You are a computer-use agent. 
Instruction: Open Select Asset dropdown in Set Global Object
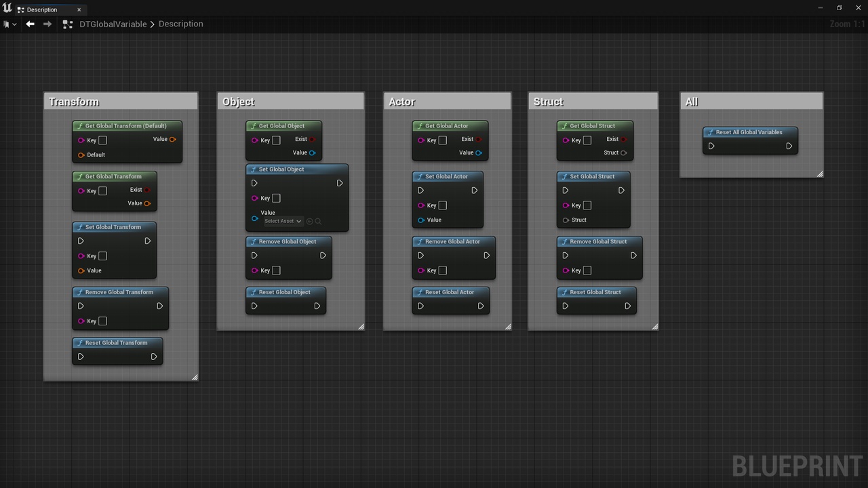(x=283, y=221)
